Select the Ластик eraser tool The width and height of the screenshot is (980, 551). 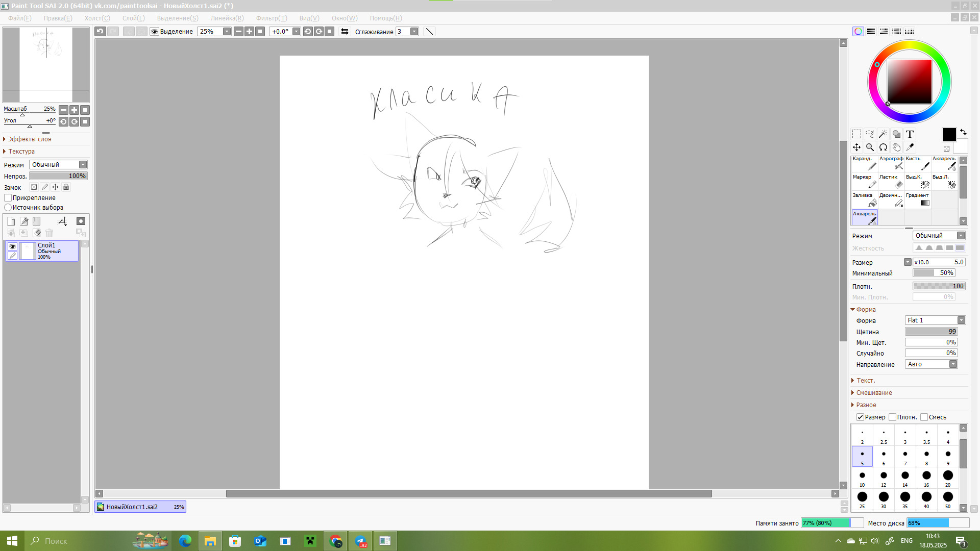pos(891,181)
